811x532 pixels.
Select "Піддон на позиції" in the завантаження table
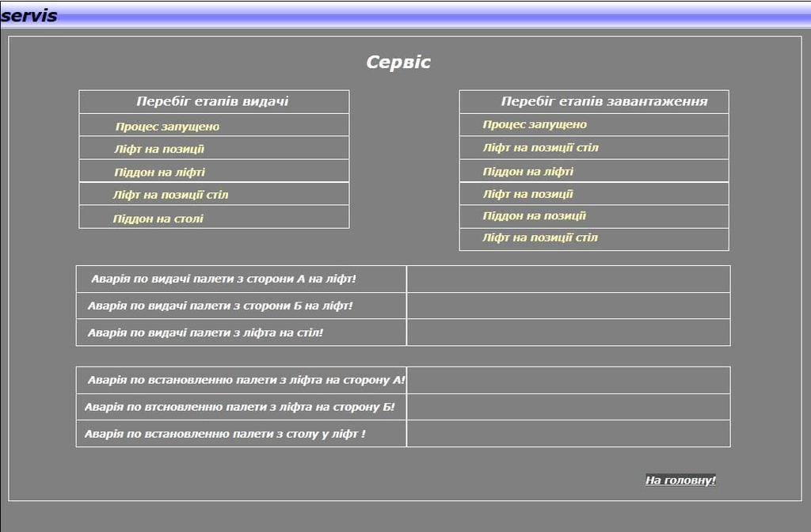pos(535,216)
